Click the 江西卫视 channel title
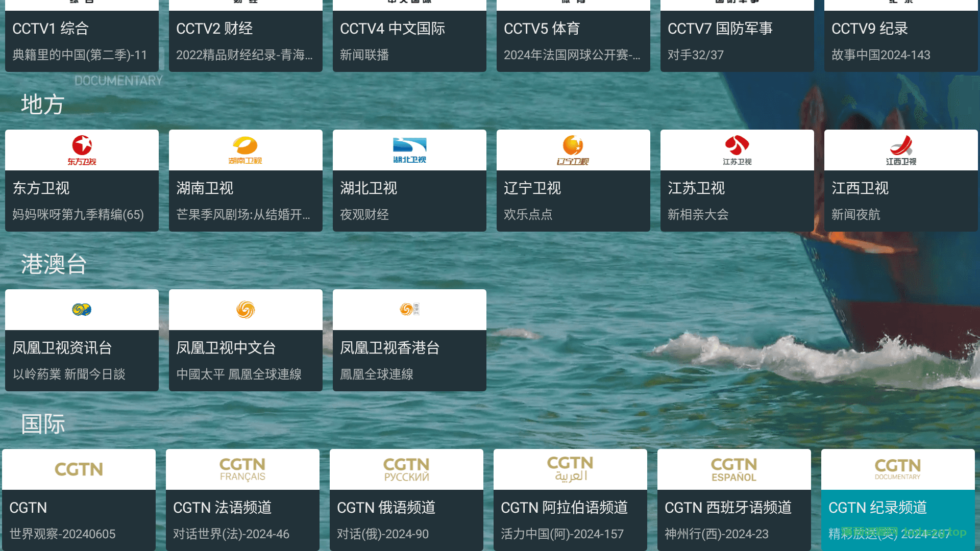The image size is (980, 551). pyautogui.click(x=860, y=188)
